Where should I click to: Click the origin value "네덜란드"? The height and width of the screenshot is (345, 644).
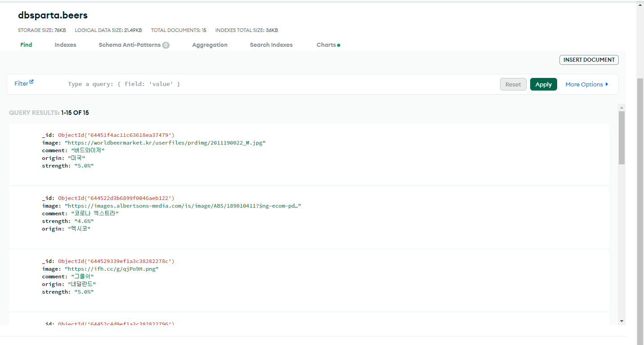point(82,284)
